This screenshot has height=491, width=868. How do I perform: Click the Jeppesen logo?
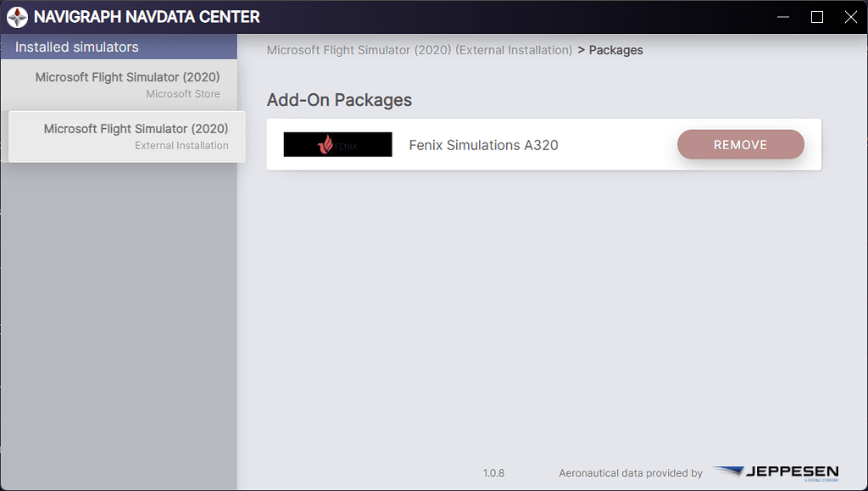coord(776,473)
